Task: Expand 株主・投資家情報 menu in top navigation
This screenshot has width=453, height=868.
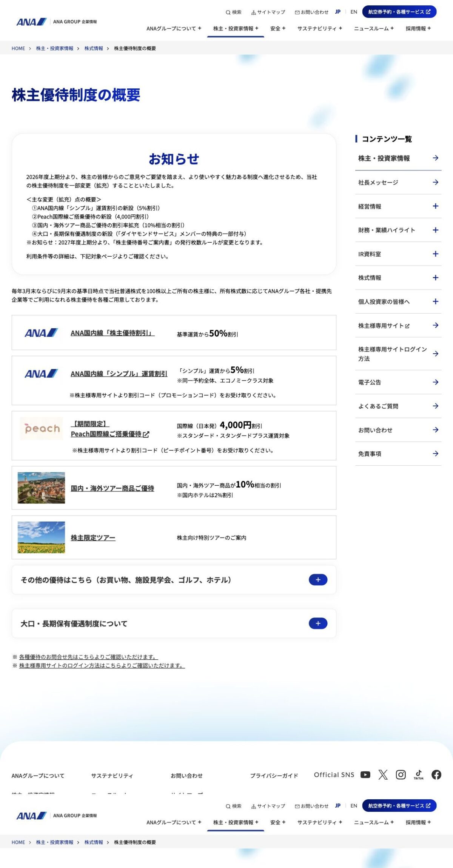Action: click(236, 28)
